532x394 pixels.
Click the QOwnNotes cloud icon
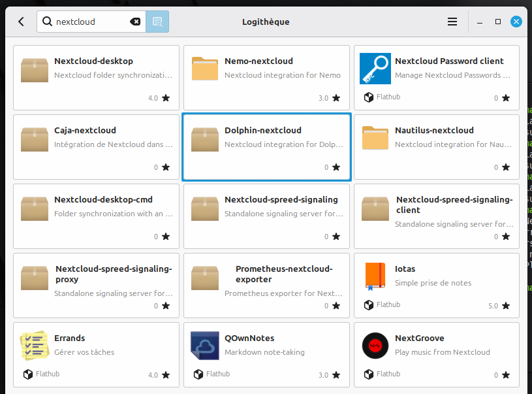205,346
